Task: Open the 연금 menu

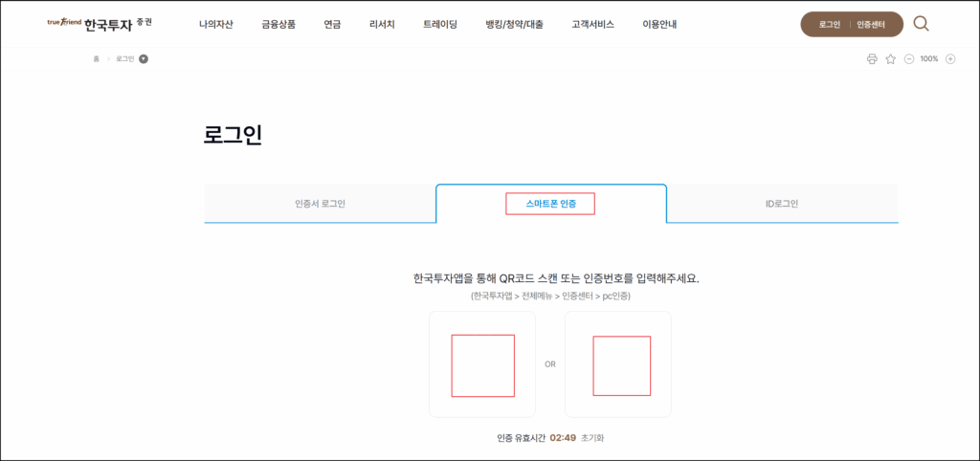Action: [332, 24]
